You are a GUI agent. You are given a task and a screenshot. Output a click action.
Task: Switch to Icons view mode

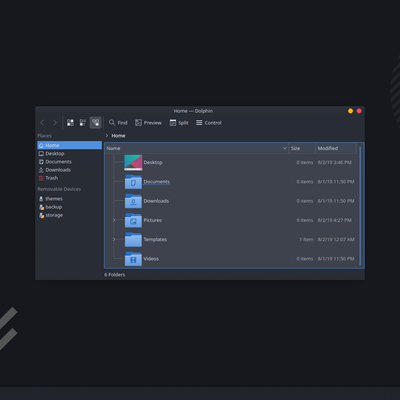pos(70,123)
